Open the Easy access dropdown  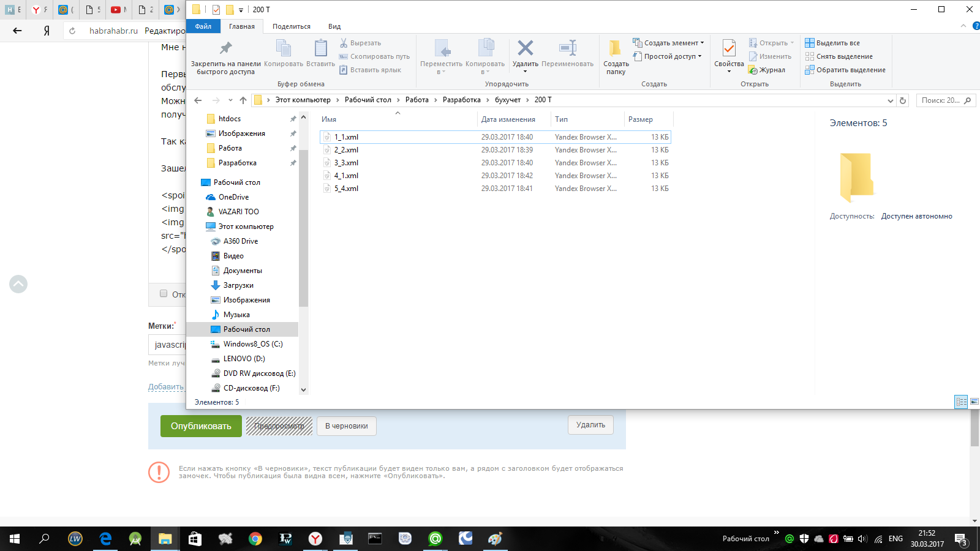tap(667, 56)
